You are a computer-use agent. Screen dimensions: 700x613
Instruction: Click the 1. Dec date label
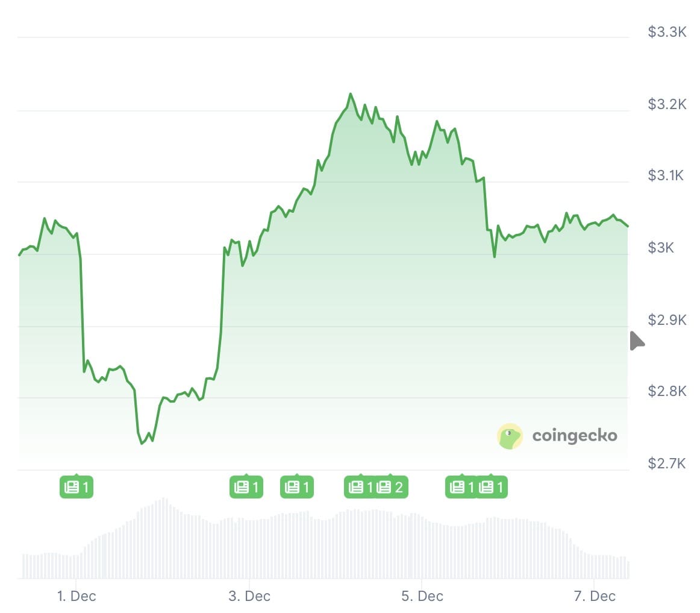[x=77, y=596]
